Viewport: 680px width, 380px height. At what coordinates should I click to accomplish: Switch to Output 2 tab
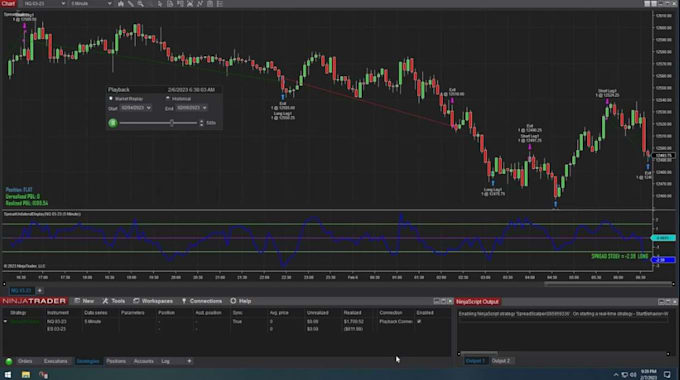coord(501,360)
